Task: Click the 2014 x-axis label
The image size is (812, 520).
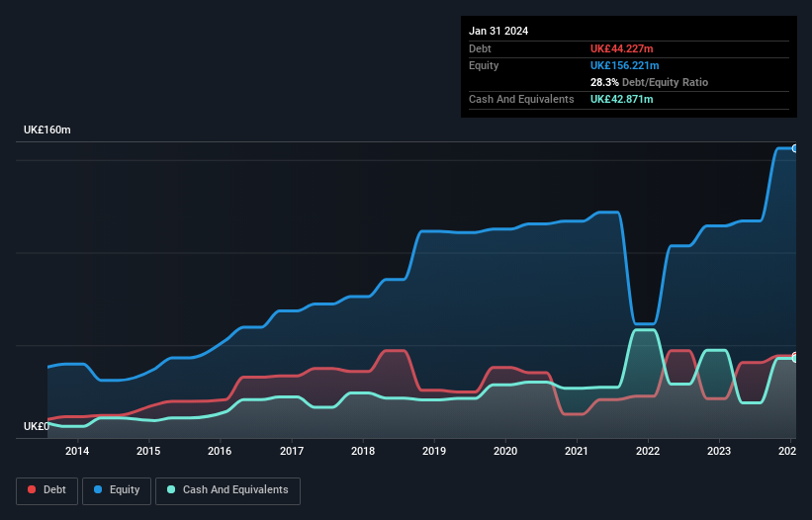Action: pos(77,451)
